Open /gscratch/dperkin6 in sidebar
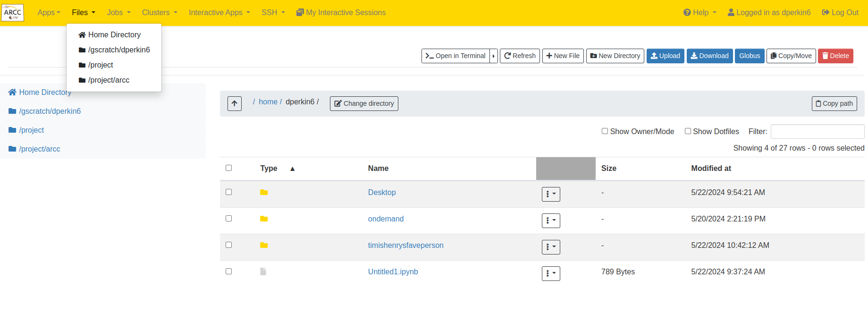The image size is (868, 314). pyautogui.click(x=45, y=111)
